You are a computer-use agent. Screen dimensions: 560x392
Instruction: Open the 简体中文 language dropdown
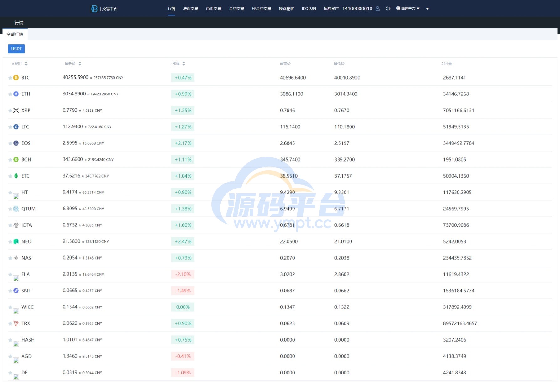(x=408, y=8)
